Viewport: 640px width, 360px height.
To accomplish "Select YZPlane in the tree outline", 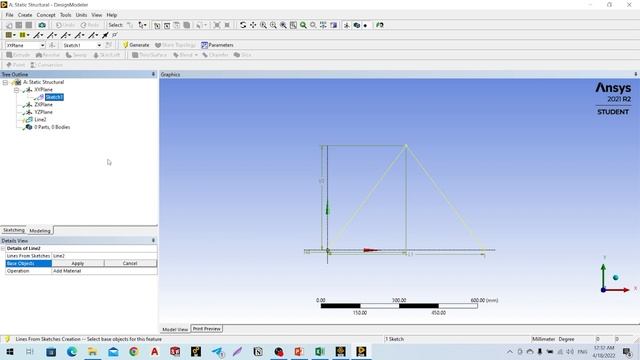I will [43, 112].
